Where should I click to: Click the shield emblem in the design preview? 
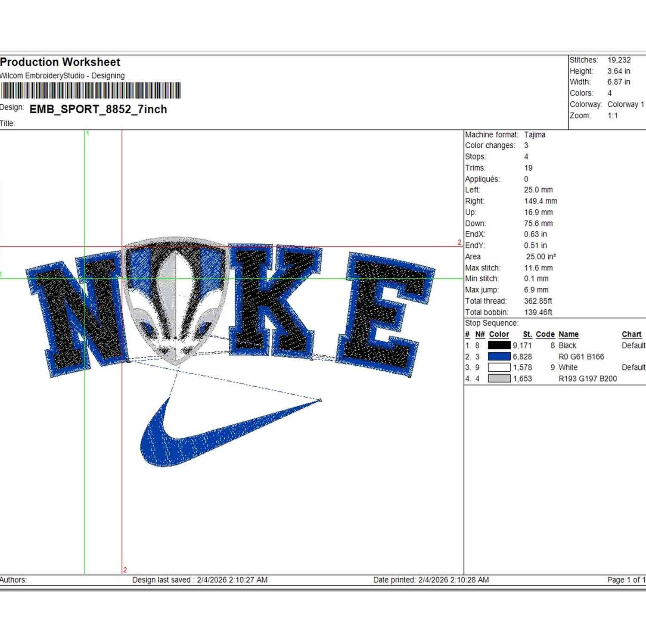click(175, 300)
